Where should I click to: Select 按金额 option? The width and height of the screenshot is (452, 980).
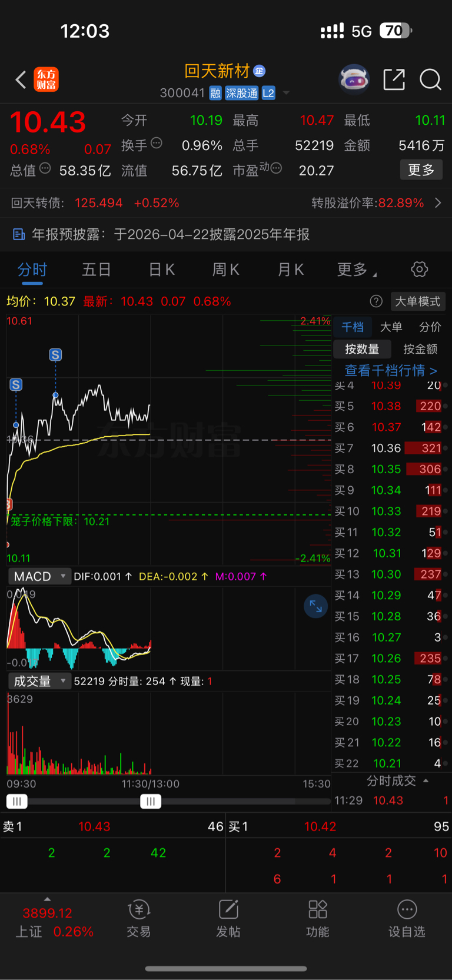[420, 349]
